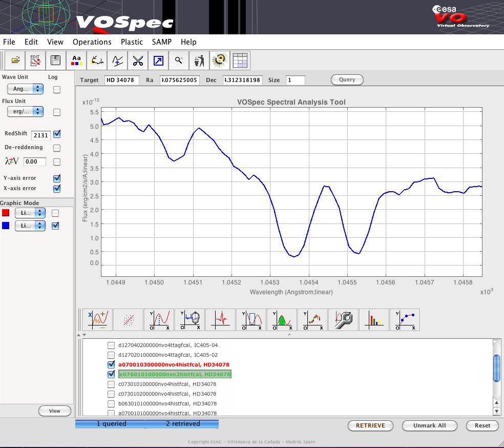The height and width of the screenshot is (448, 504).
Task: Click the person with trash bin icon
Action: click(199, 60)
